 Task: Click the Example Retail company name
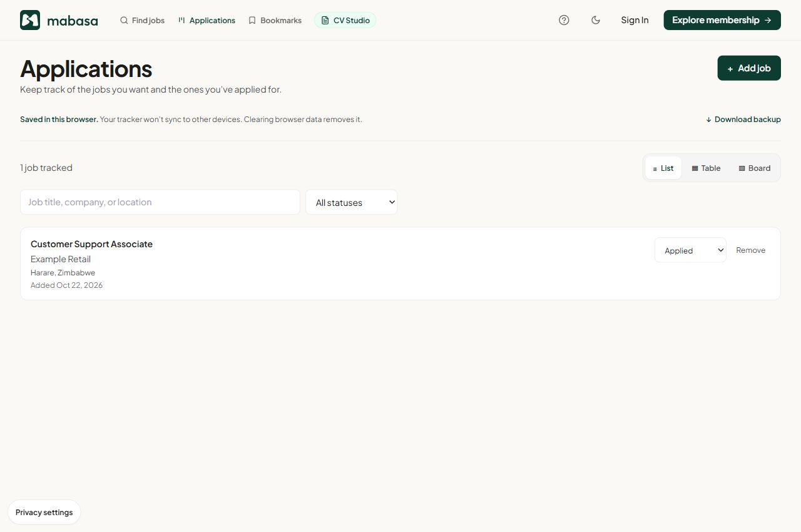[x=61, y=259]
